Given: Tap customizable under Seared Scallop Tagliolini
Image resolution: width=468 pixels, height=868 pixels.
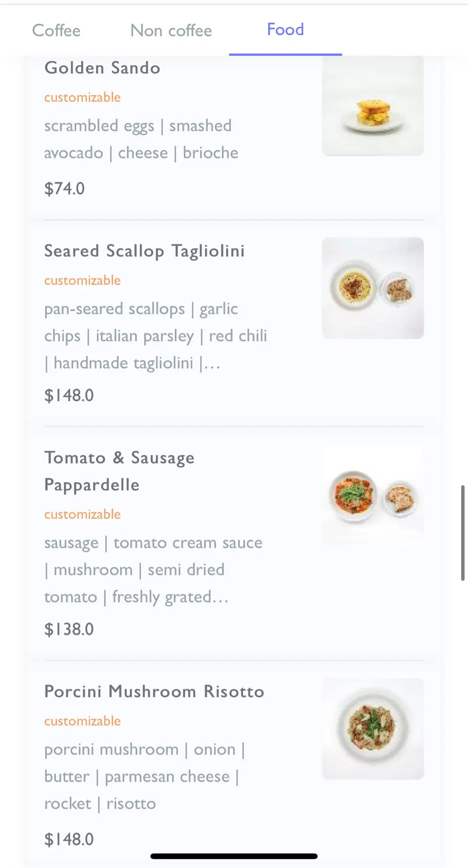Looking at the screenshot, I should point(82,281).
